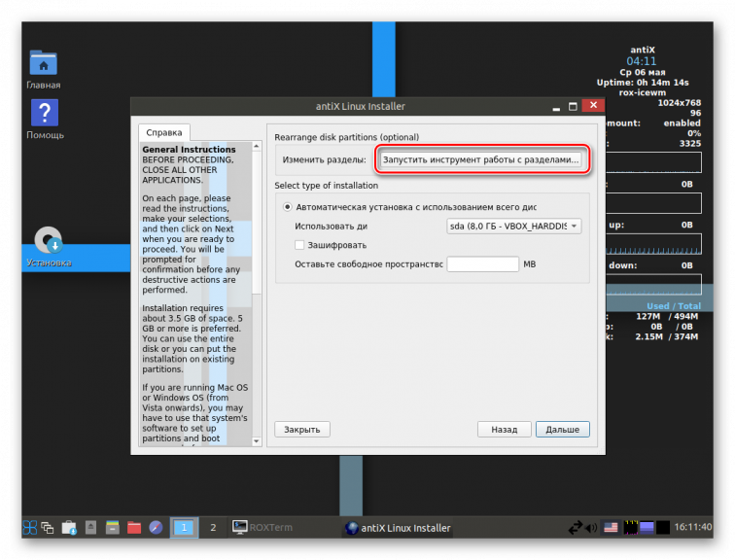Switch to workspace 2 in taskbar
Viewport: 735px width, 560px height.
tap(213, 528)
